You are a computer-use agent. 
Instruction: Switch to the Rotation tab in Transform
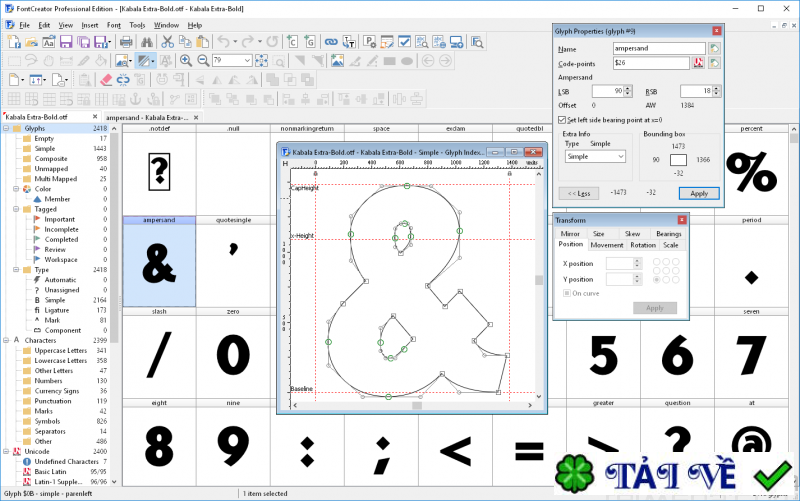point(643,245)
